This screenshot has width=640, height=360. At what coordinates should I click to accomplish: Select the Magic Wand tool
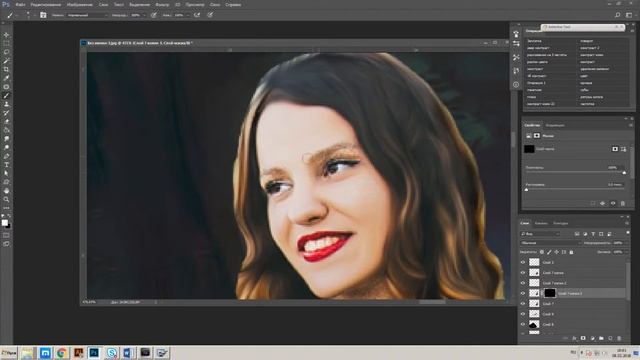[6, 61]
